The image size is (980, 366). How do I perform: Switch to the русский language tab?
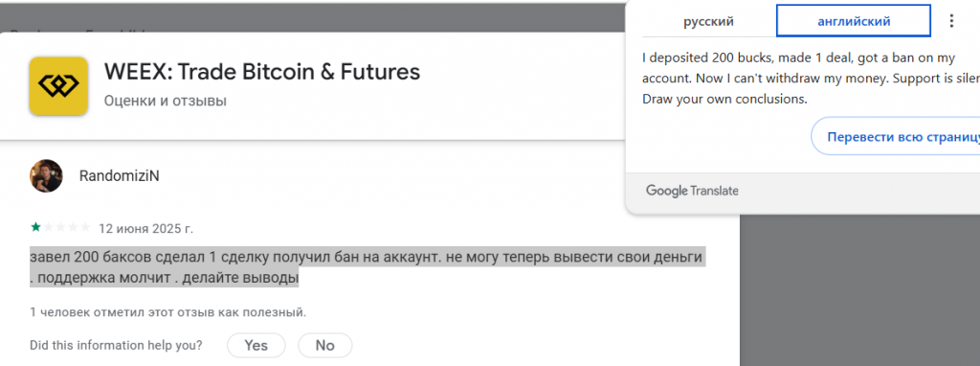708,21
